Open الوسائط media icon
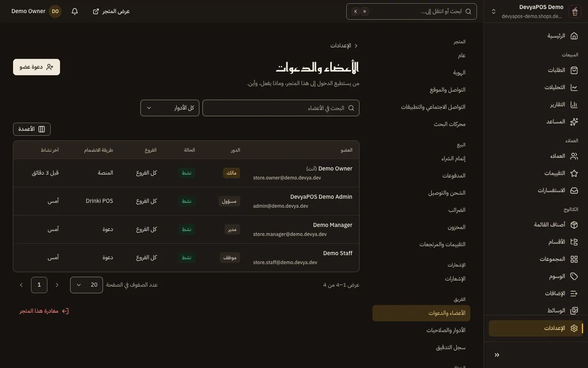 click(574, 311)
